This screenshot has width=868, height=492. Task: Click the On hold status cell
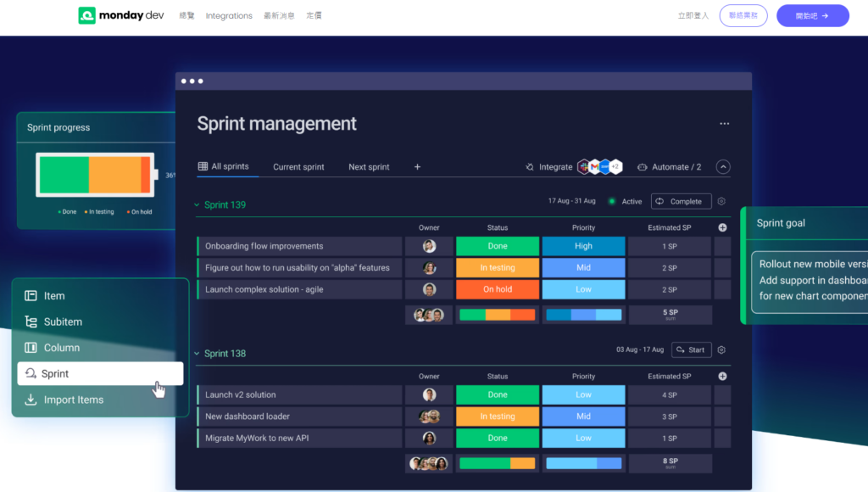tap(497, 289)
